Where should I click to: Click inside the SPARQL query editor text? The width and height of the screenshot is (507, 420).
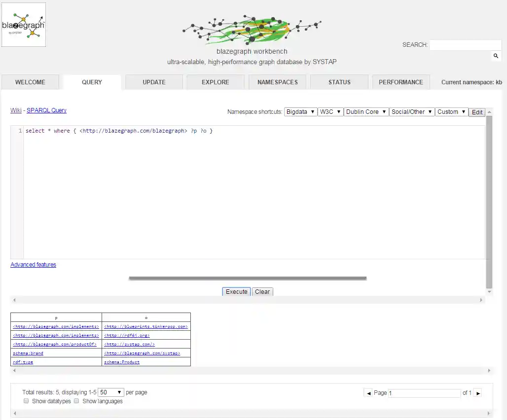click(119, 131)
